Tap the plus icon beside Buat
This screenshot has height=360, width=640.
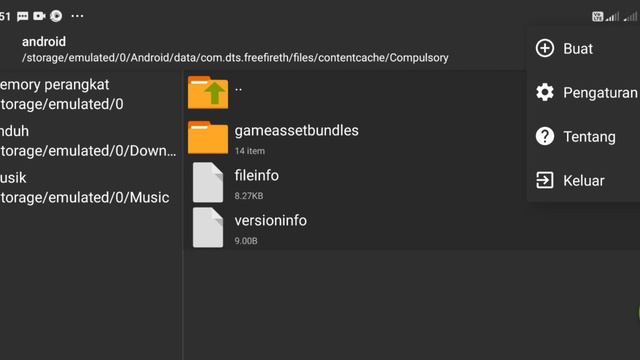(x=544, y=48)
